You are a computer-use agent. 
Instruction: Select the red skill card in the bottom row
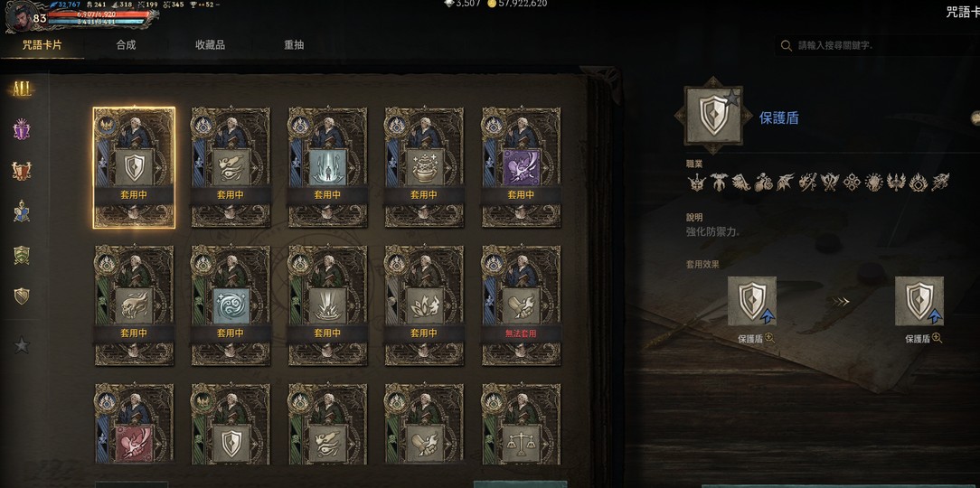135,424
